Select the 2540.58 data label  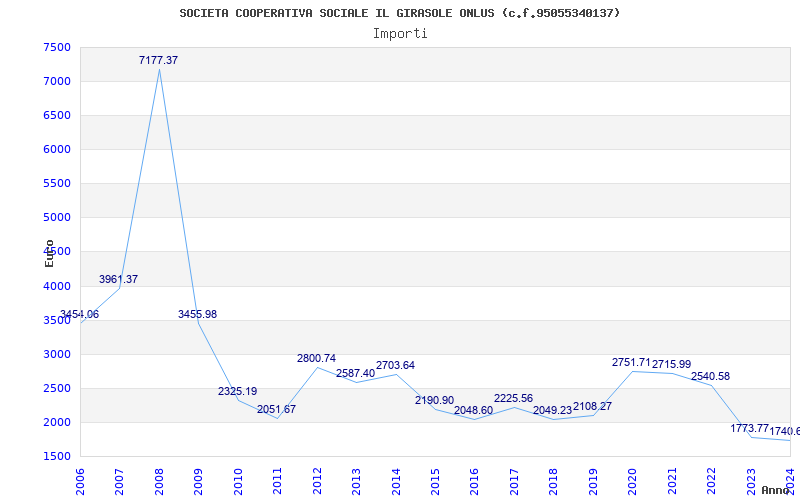(710, 376)
